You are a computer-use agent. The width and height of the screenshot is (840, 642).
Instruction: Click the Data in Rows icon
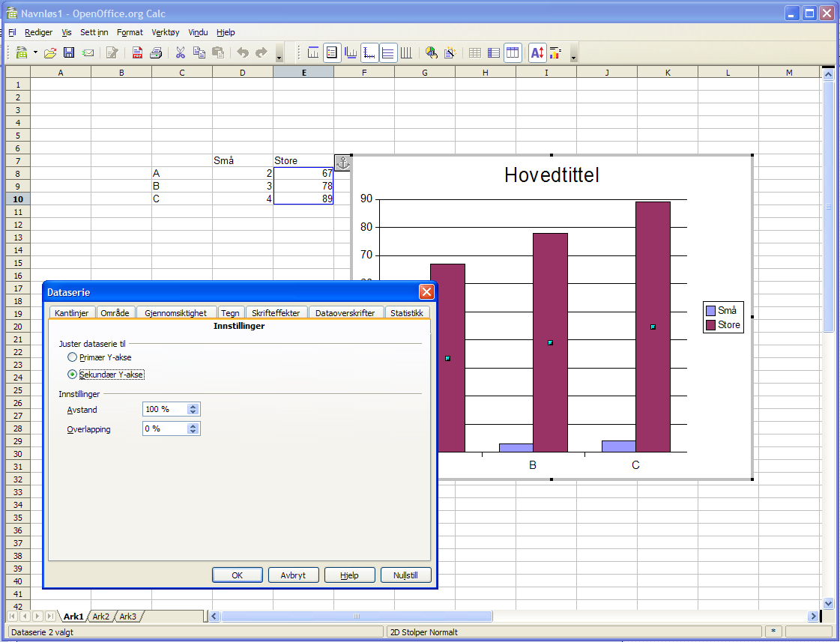coord(493,52)
